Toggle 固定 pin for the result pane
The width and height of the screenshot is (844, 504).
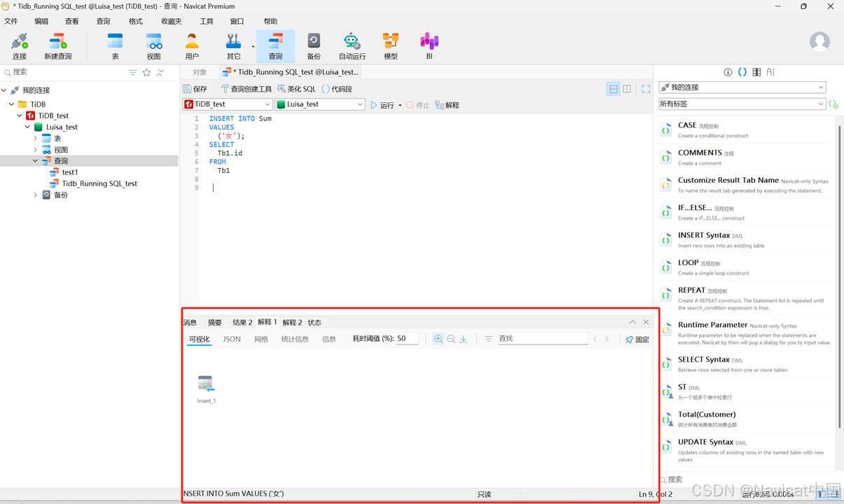[637, 339]
